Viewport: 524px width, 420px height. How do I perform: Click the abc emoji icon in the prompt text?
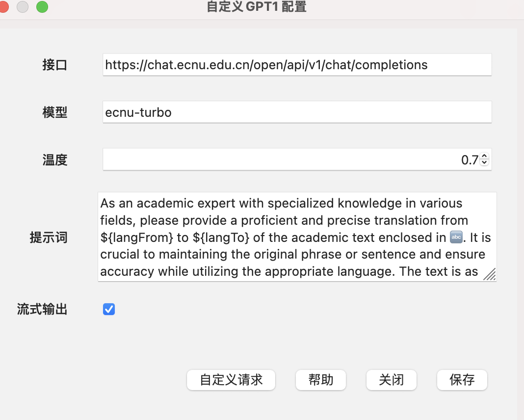(x=456, y=238)
